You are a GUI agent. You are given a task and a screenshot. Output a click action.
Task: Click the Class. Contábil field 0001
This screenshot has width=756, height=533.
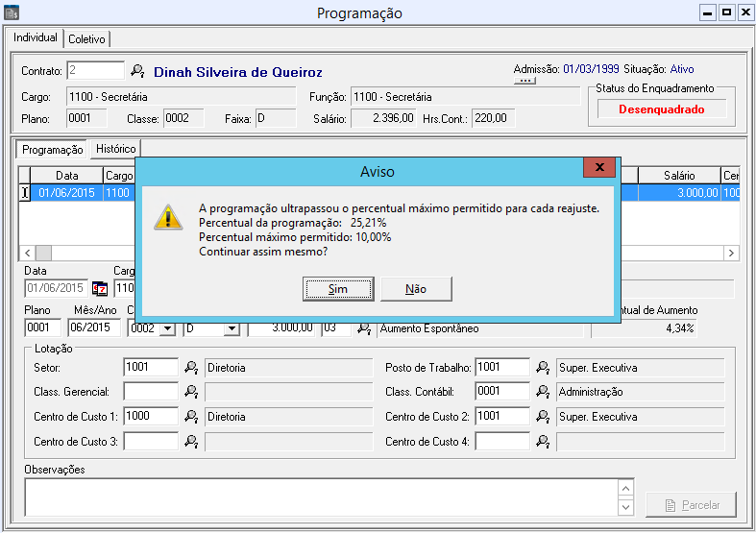[x=502, y=391]
